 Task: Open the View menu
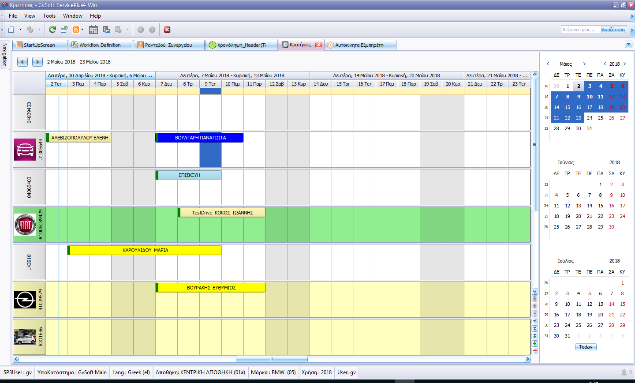(30, 16)
